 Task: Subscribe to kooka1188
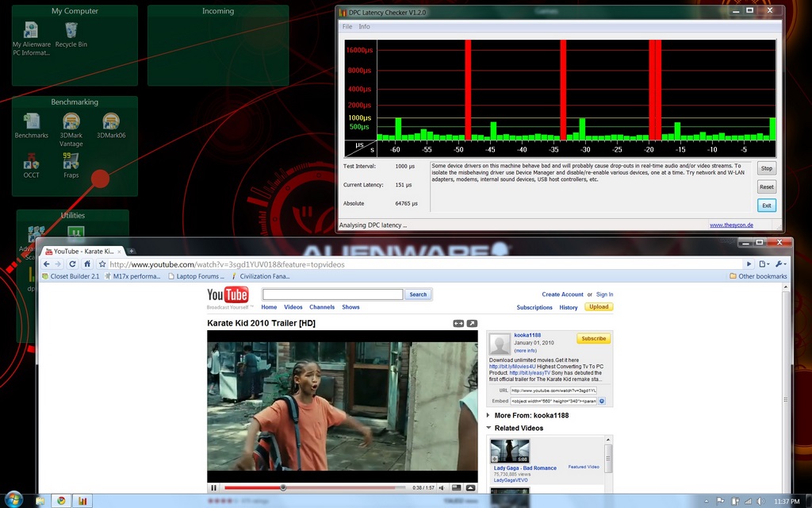tap(593, 338)
